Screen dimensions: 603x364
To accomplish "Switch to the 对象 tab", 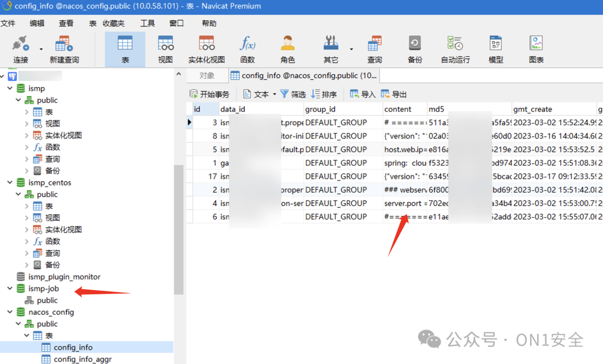I will 207,75.
